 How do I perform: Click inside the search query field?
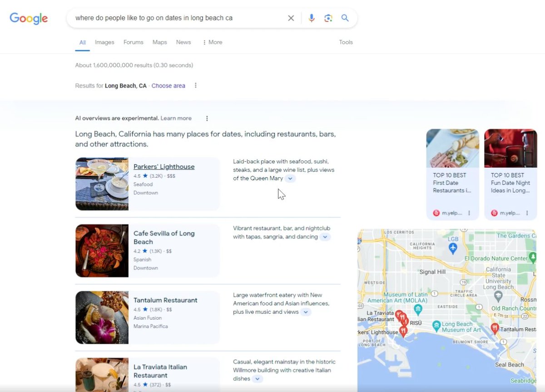pos(177,18)
